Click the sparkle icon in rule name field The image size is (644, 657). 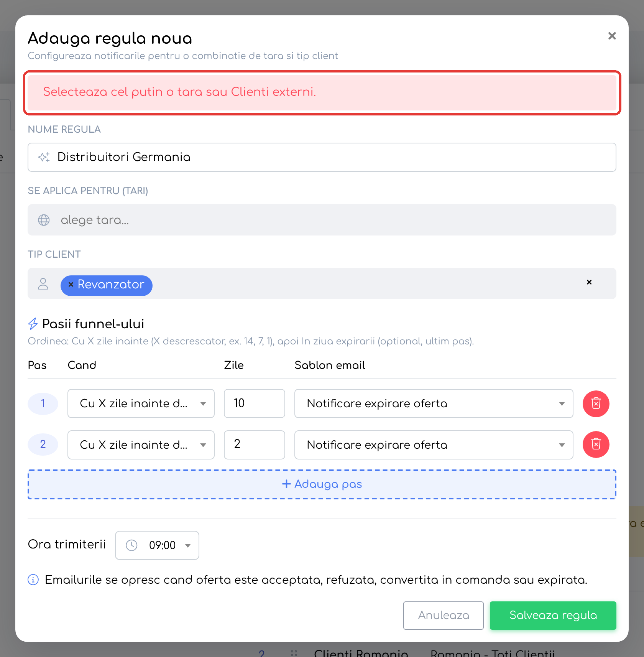click(x=44, y=157)
